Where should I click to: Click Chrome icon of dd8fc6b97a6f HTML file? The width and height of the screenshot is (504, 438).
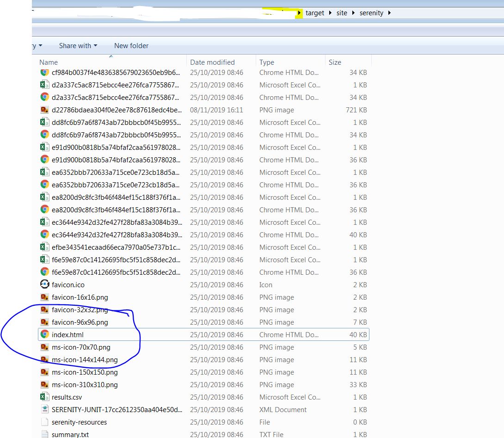click(x=45, y=135)
